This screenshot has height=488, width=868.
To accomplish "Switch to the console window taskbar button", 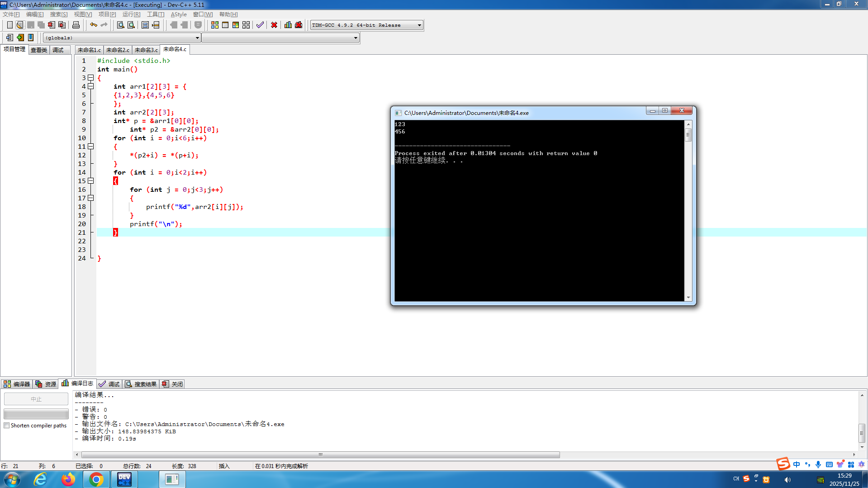I will pos(172,479).
